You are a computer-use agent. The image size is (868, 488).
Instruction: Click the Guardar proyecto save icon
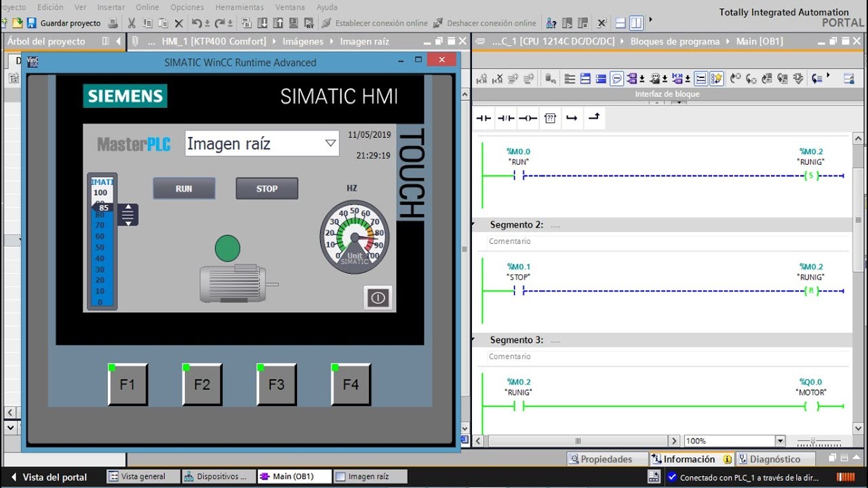tap(31, 23)
